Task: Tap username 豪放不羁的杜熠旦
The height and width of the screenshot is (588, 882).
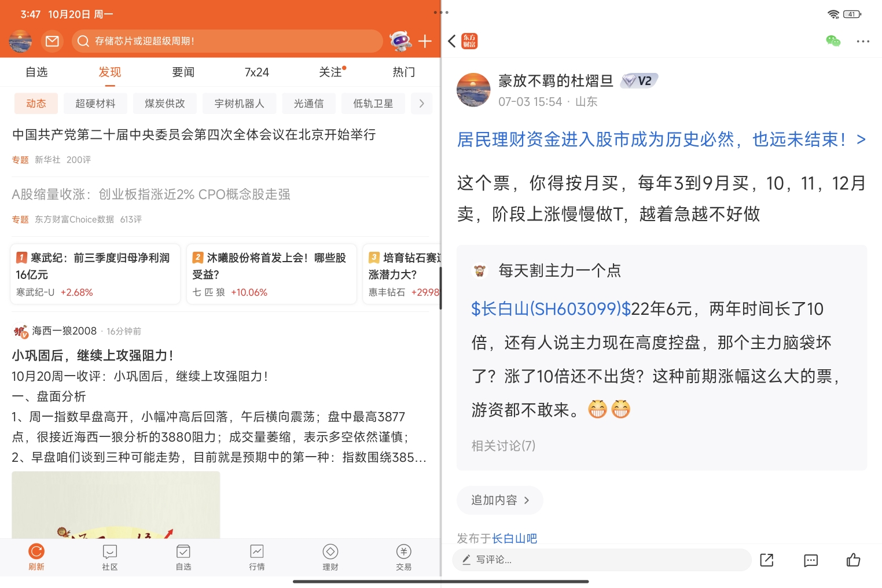Action: 556,81
